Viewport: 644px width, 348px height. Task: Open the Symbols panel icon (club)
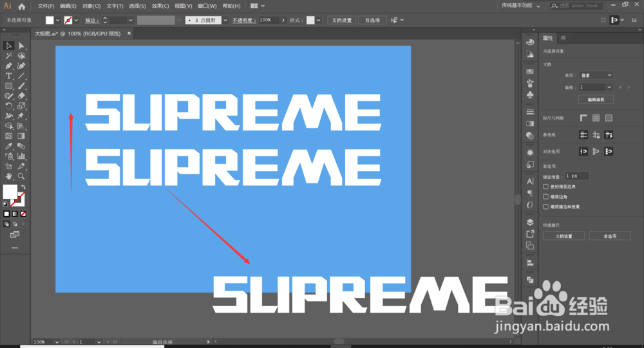click(530, 95)
